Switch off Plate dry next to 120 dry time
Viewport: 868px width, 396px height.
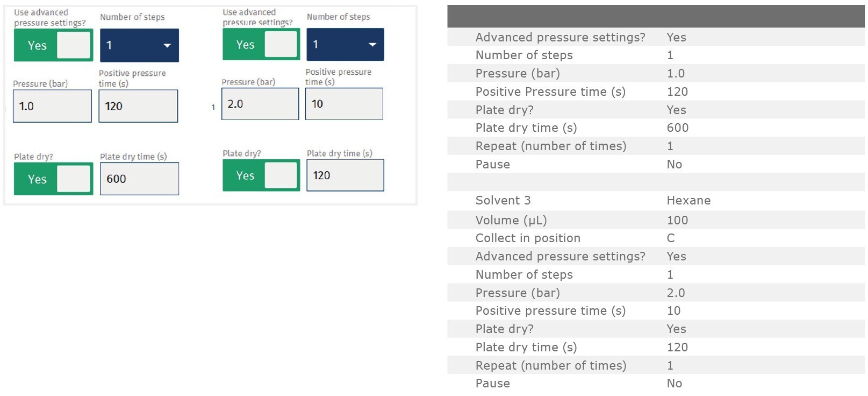(x=261, y=175)
